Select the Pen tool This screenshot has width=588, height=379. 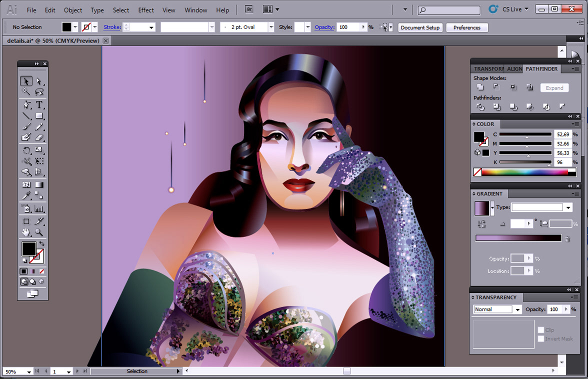point(26,105)
